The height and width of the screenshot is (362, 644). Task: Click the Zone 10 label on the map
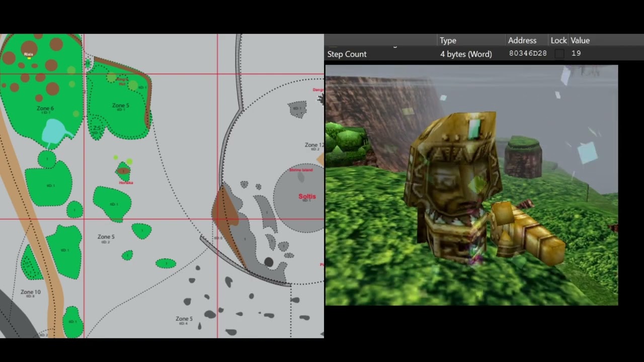pos(31,292)
